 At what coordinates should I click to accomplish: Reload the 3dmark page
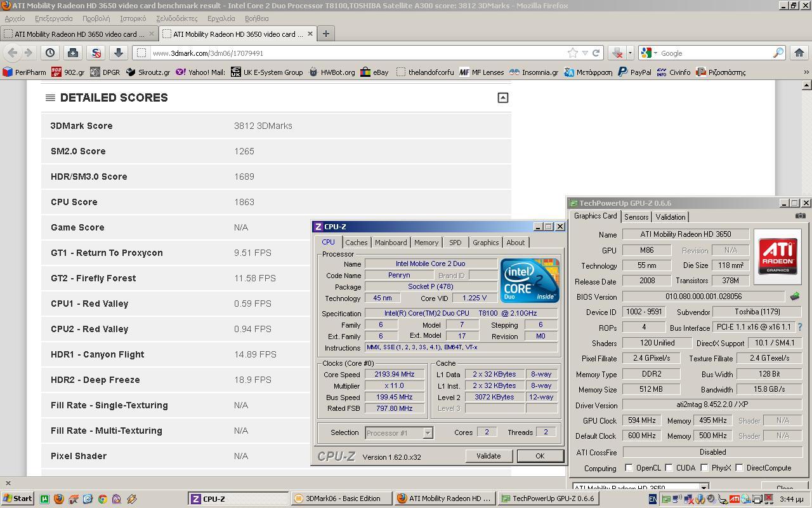click(x=596, y=53)
